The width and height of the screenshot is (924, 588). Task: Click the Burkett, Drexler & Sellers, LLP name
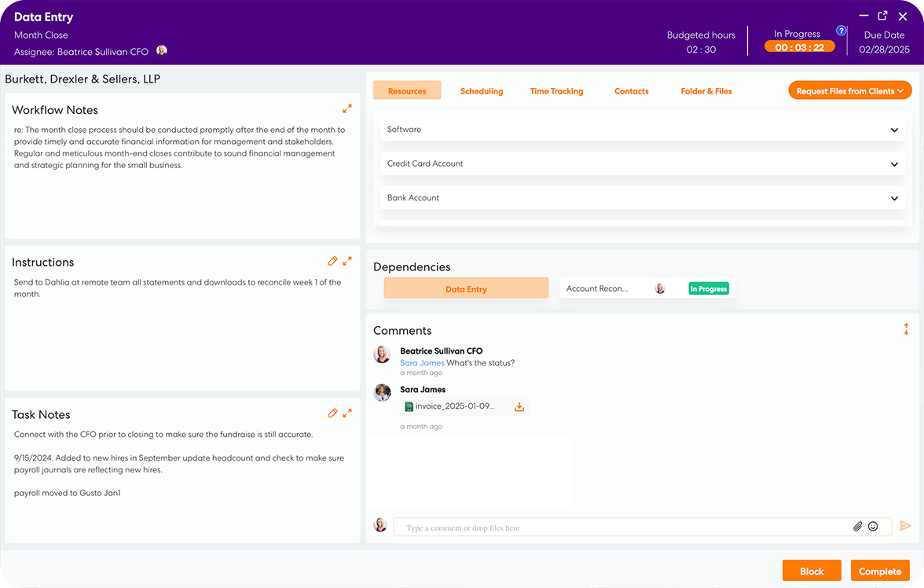82,79
